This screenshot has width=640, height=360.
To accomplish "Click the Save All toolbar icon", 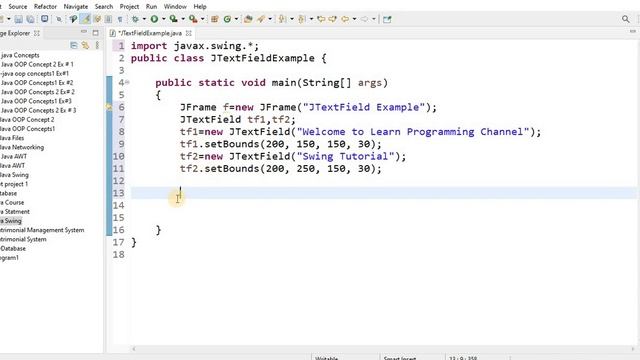I will 30,19.
